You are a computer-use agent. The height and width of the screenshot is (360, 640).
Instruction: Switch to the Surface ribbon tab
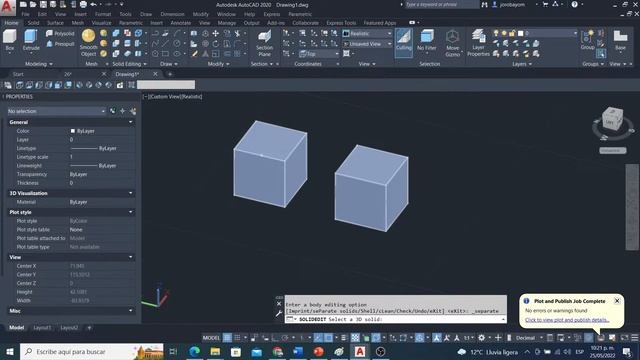(55, 23)
